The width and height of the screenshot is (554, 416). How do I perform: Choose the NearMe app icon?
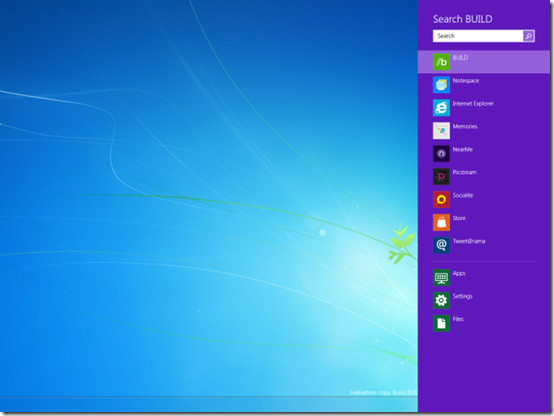[441, 154]
